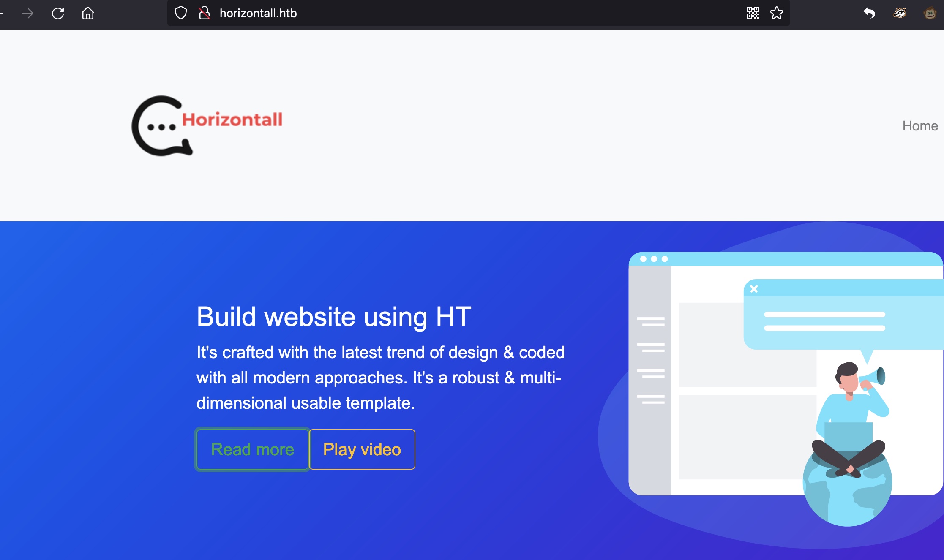Click the globe in the illustration
Viewport: 944px width, 560px height.
click(x=847, y=496)
